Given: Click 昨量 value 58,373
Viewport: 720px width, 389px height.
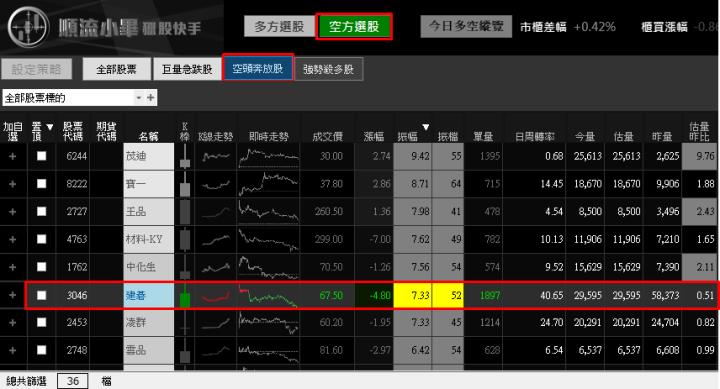Looking at the screenshot, I should (x=665, y=295).
